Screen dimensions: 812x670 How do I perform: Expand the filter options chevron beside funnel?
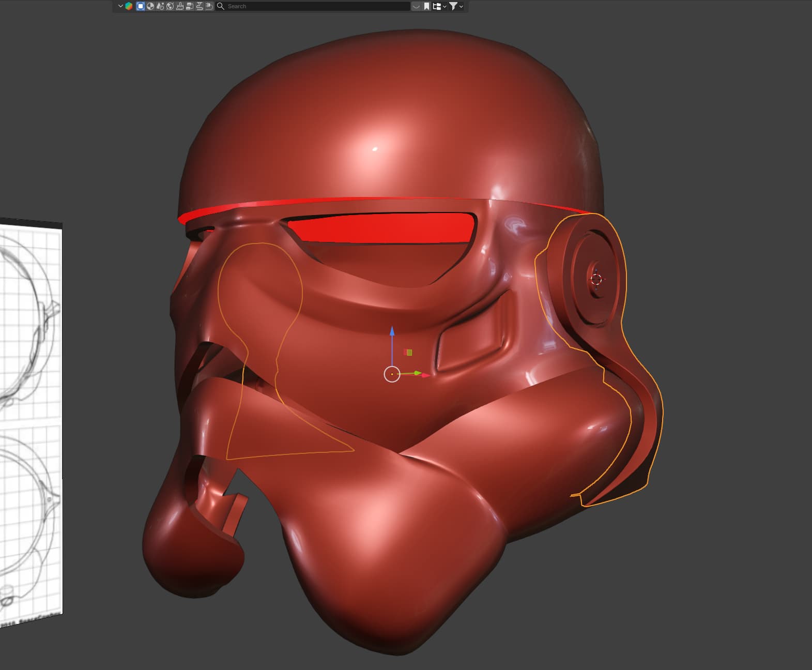click(x=461, y=6)
